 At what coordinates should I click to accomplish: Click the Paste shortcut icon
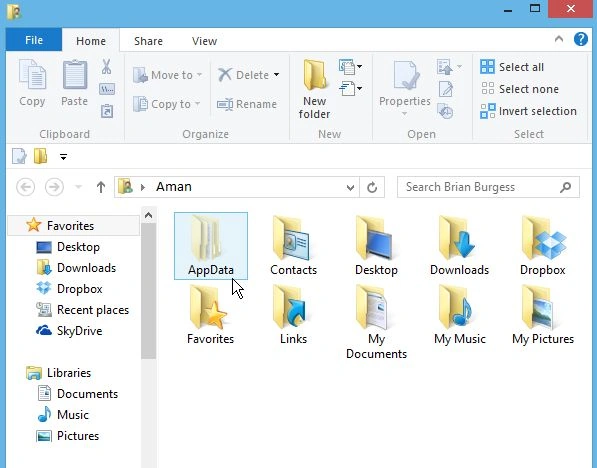(107, 111)
